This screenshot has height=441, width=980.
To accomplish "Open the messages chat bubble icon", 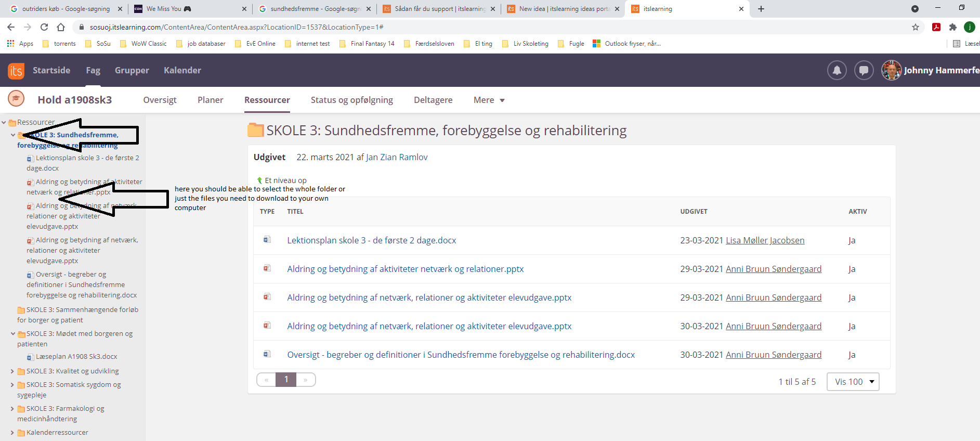I will 864,70.
